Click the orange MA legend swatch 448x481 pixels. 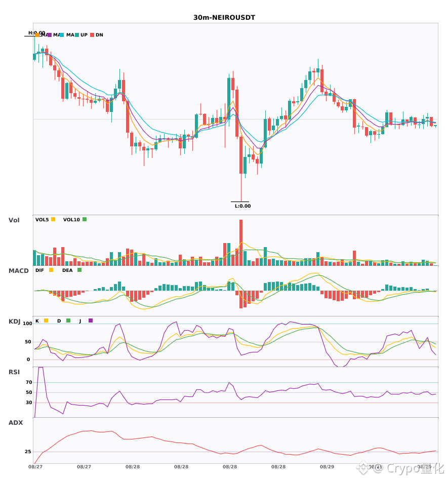[37, 35]
